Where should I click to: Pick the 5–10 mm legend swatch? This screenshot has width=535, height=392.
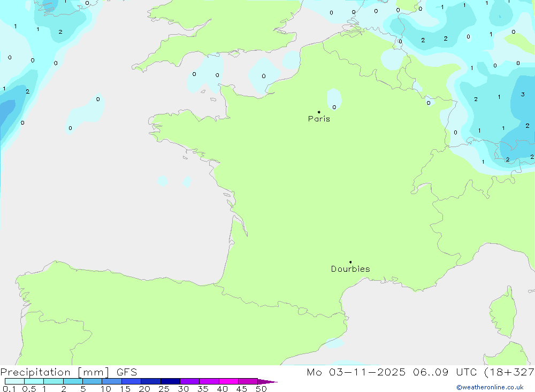(x=93, y=381)
